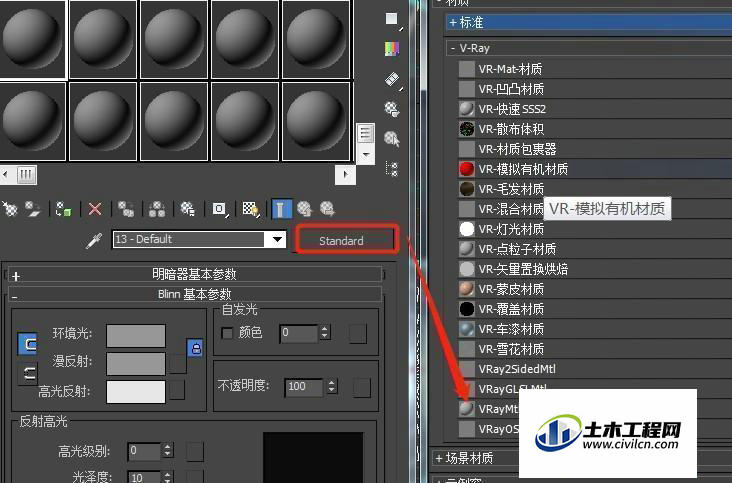Open the material editor Options icon

(392, 109)
